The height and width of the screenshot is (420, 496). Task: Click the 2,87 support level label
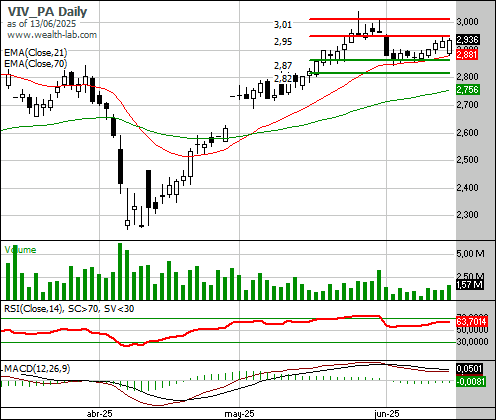pyautogui.click(x=283, y=66)
